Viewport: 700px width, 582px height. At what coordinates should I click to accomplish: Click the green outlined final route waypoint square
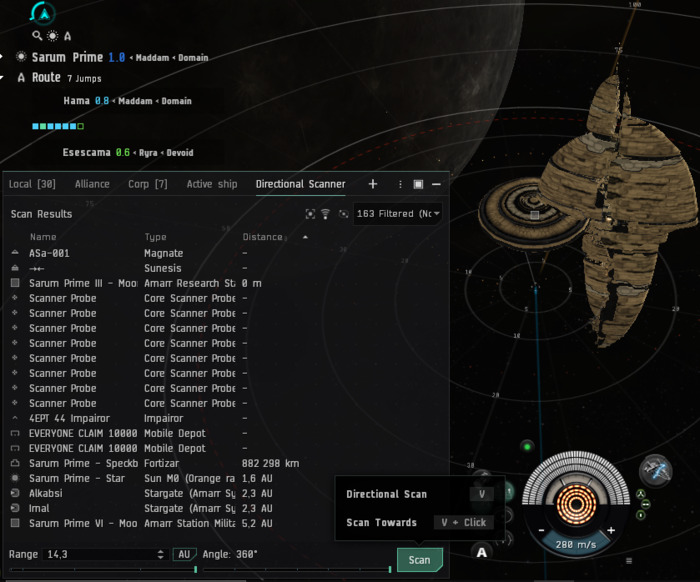[x=81, y=126]
